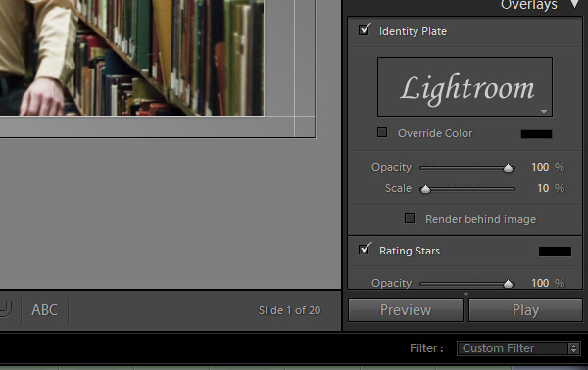Viewport: 588px width, 370px height.
Task: Edit the Scale value 10
Action: coord(543,188)
